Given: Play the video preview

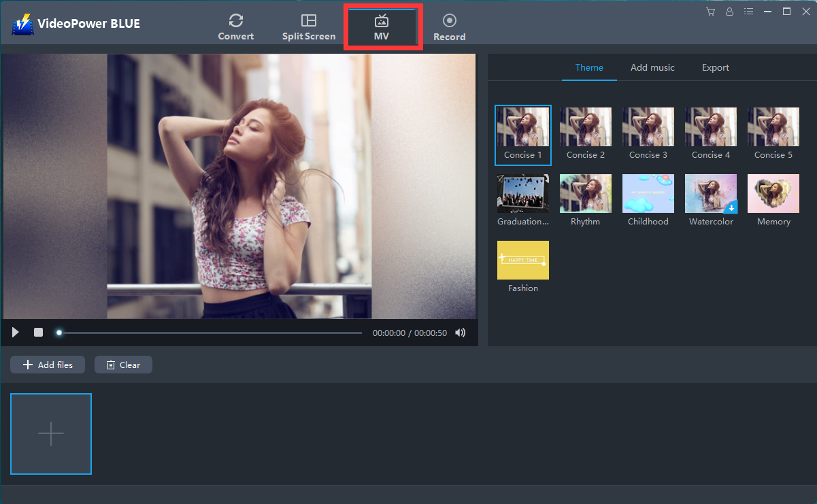Looking at the screenshot, I should click(x=15, y=332).
